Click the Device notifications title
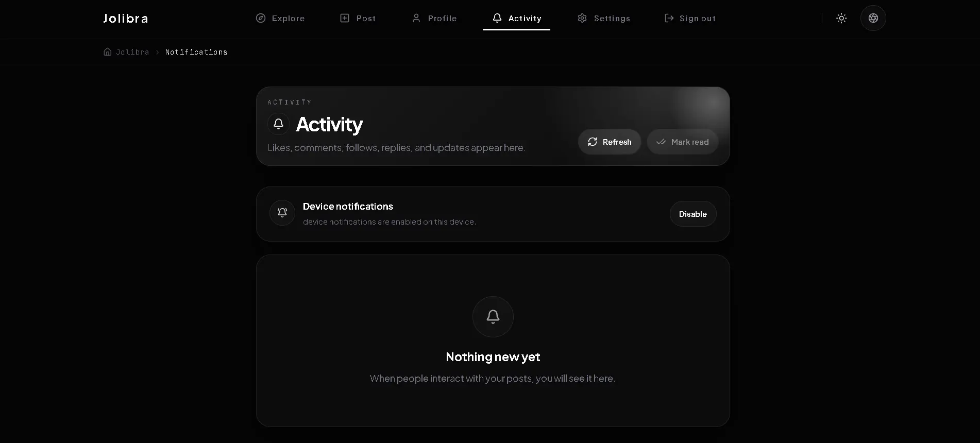980x443 pixels. [x=348, y=206]
